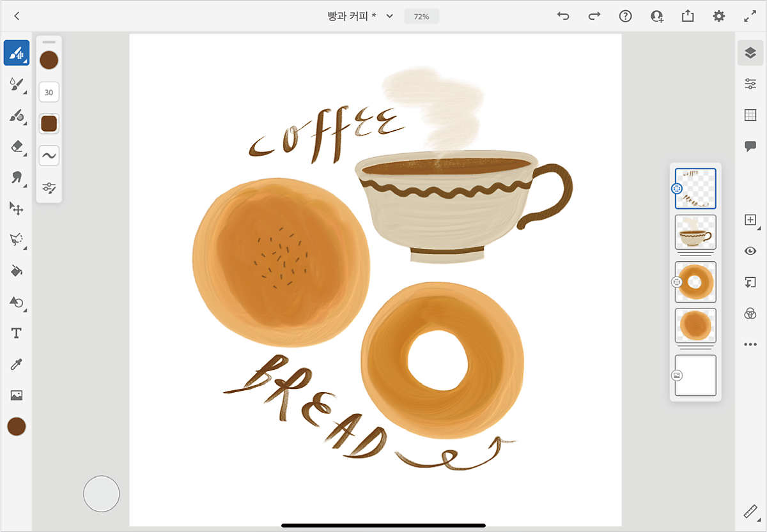This screenshot has height=532, width=767.
Task: Toggle layer visibility with eye icon
Action: coord(750,251)
